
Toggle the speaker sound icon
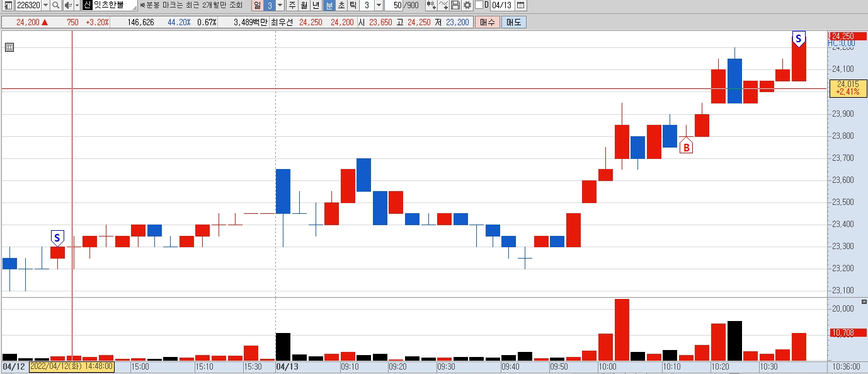click(68, 5)
